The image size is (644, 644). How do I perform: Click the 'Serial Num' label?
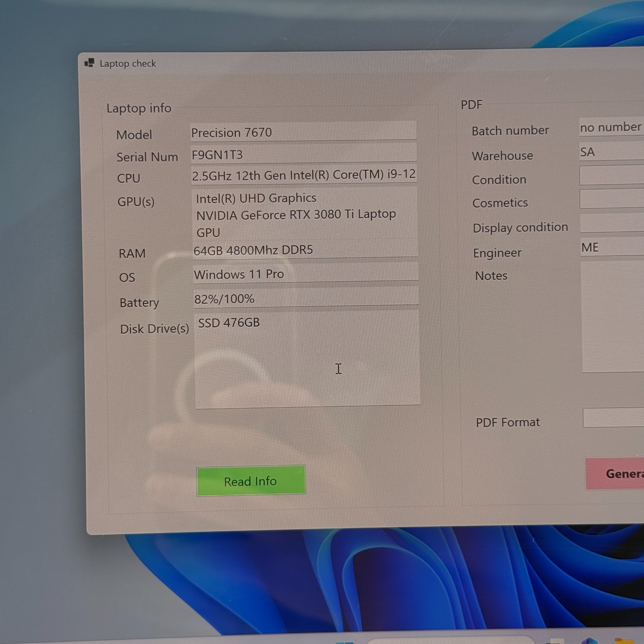147,157
